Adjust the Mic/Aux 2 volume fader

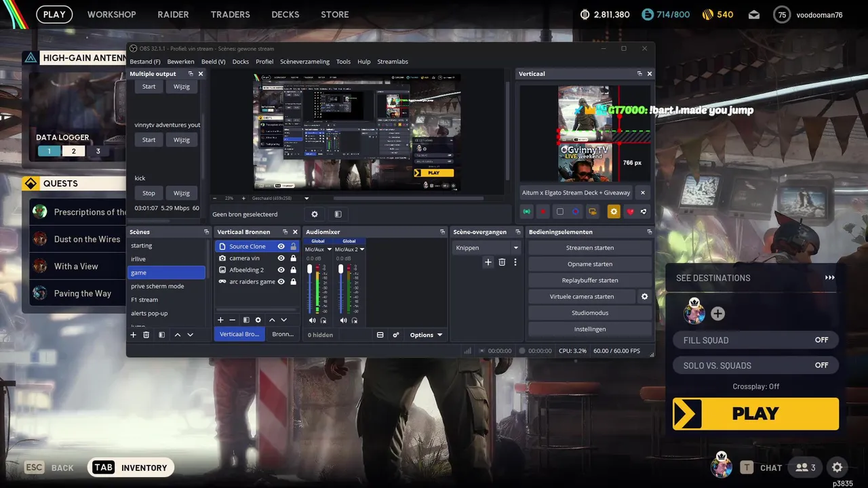[x=341, y=270]
